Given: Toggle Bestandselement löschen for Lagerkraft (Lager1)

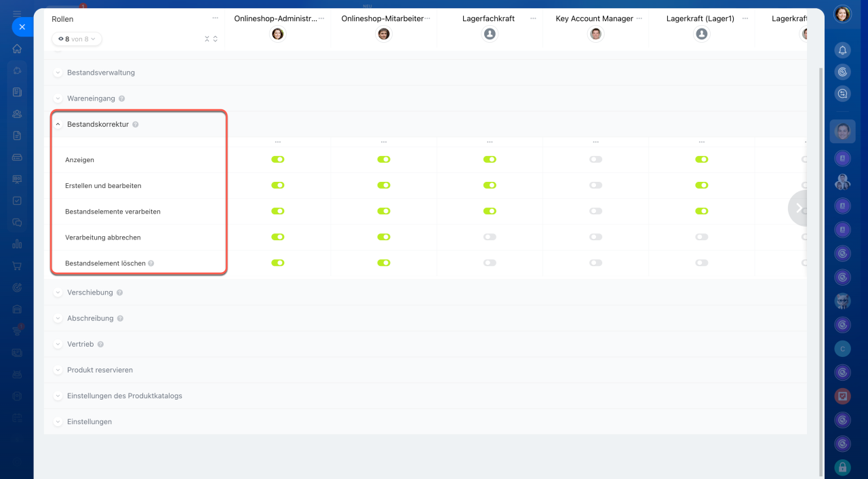Looking at the screenshot, I should 701,263.
